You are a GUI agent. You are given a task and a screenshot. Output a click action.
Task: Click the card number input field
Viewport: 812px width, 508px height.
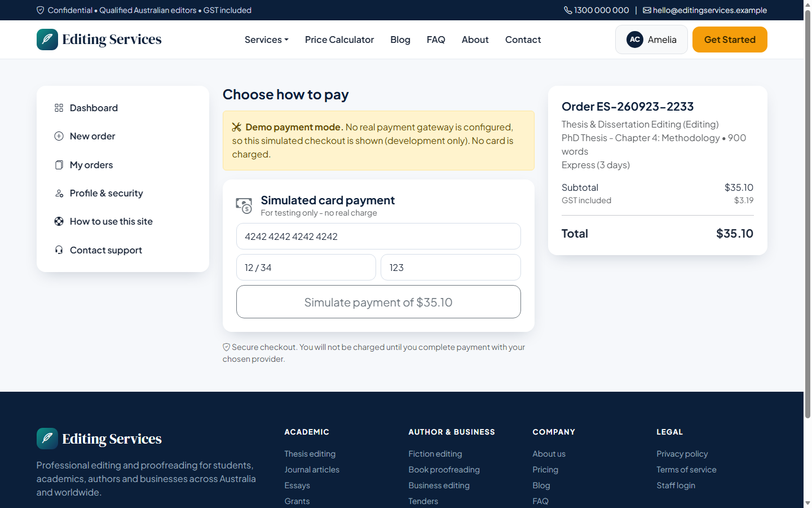point(378,237)
